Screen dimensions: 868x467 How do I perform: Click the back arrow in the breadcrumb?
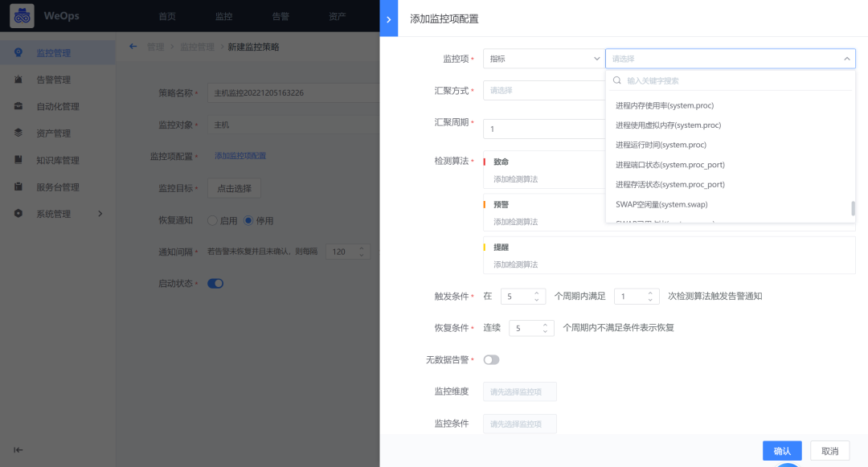tap(133, 47)
